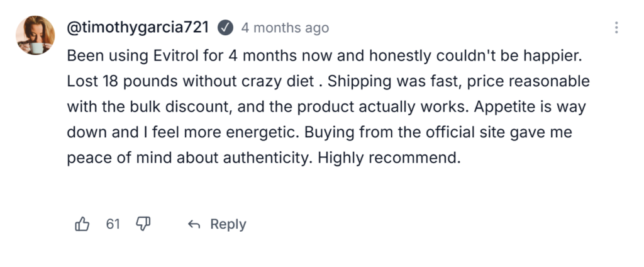Screen dimensions: 644x267
Task: Like the comment with thumbs up icon
Action: coord(82,224)
